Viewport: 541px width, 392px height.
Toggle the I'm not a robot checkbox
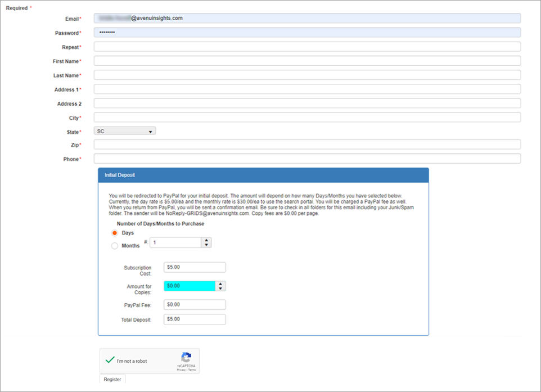110,361
